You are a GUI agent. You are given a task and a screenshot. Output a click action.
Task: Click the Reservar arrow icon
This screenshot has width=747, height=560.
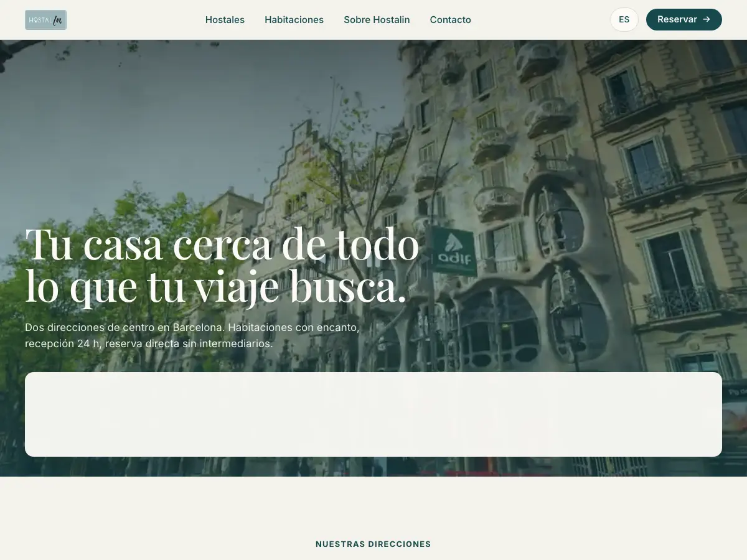pos(707,19)
